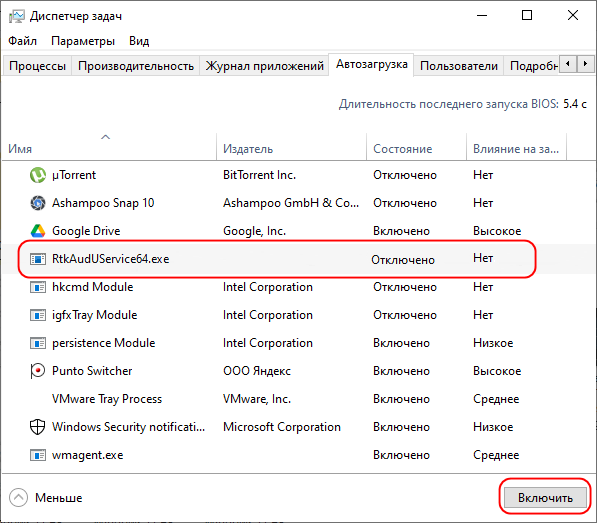Viewport: 597px width, 523px height.
Task: Collapse view with the Меньше arrow icon
Action: (18, 497)
